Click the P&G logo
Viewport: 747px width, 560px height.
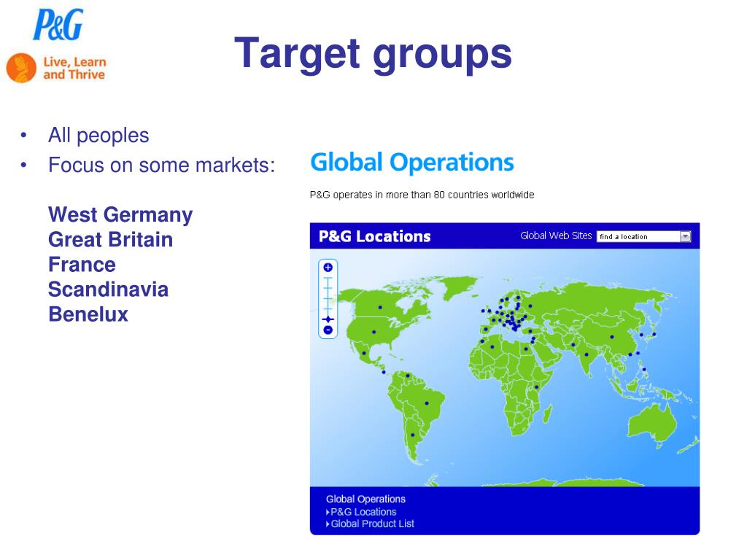click(x=58, y=25)
